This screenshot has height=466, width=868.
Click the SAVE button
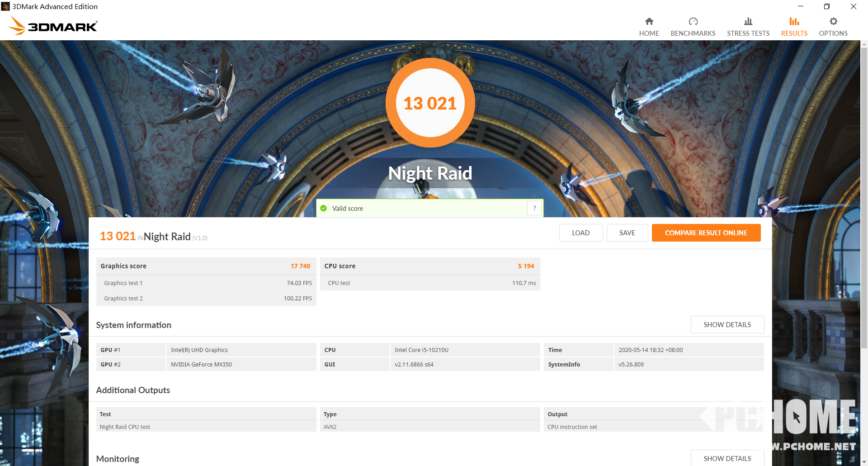627,233
